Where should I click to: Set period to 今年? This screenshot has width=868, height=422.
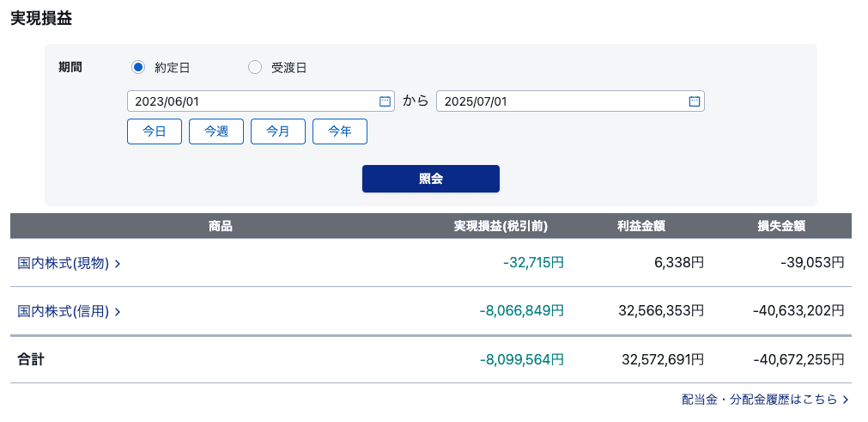(x=340, y=131)
